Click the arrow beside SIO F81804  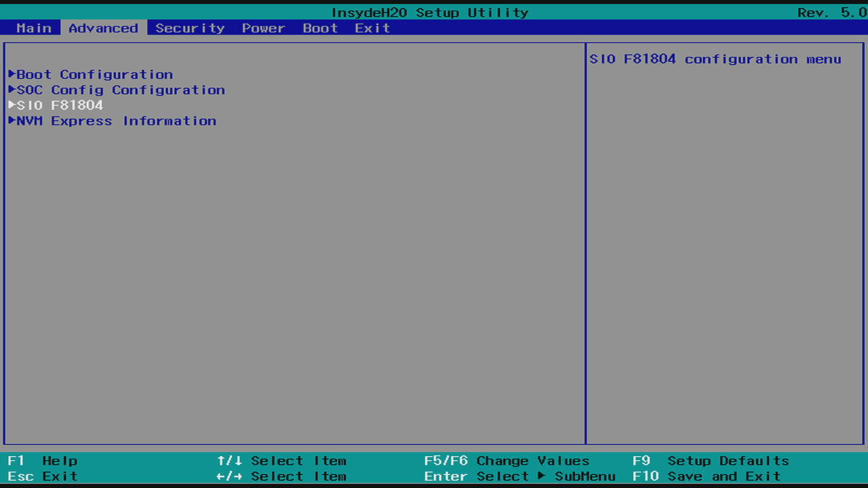point(12,105)
